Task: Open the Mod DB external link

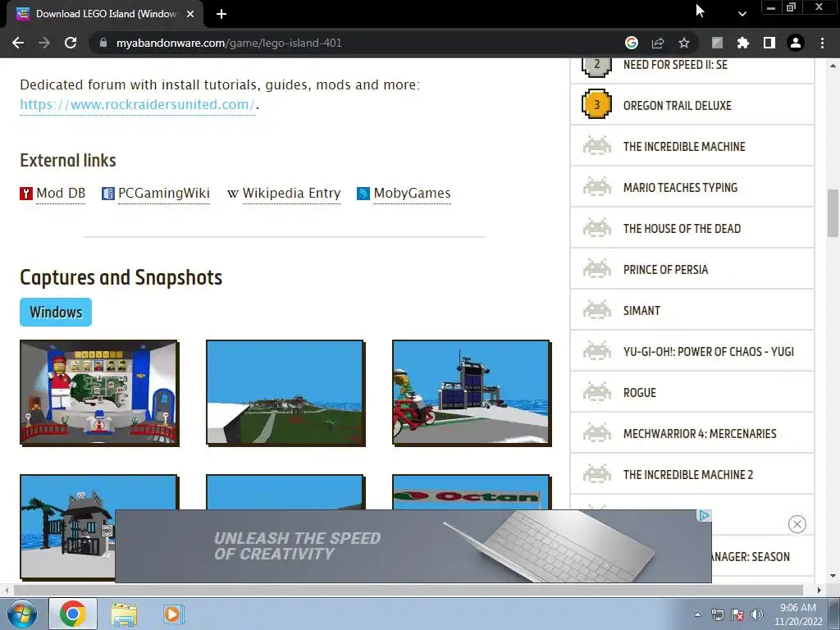Action: 61,194
